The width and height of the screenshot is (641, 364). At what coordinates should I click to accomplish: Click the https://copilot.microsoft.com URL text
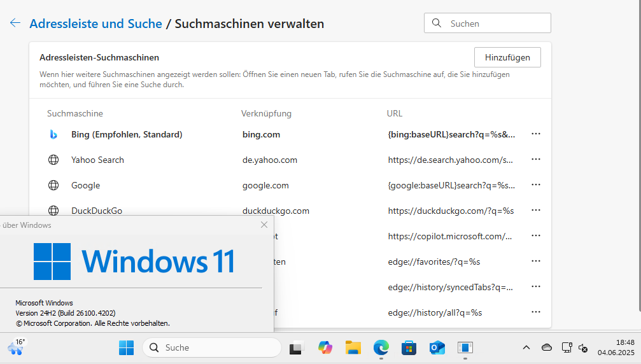[449, 236]
